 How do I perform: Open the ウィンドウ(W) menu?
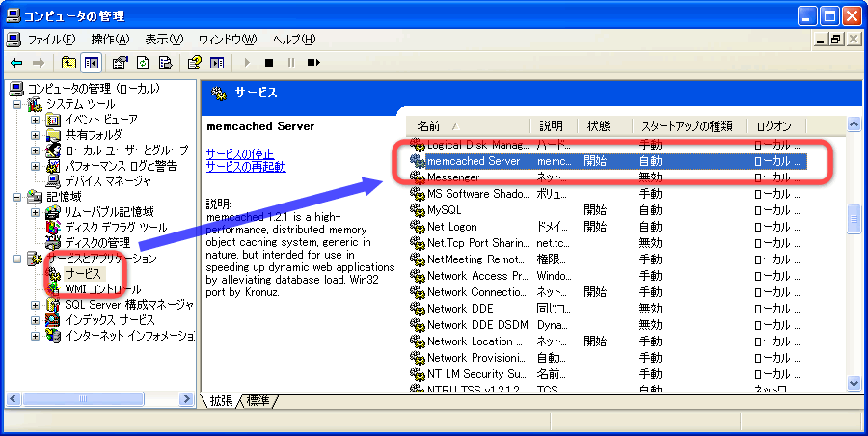(228, 40)
